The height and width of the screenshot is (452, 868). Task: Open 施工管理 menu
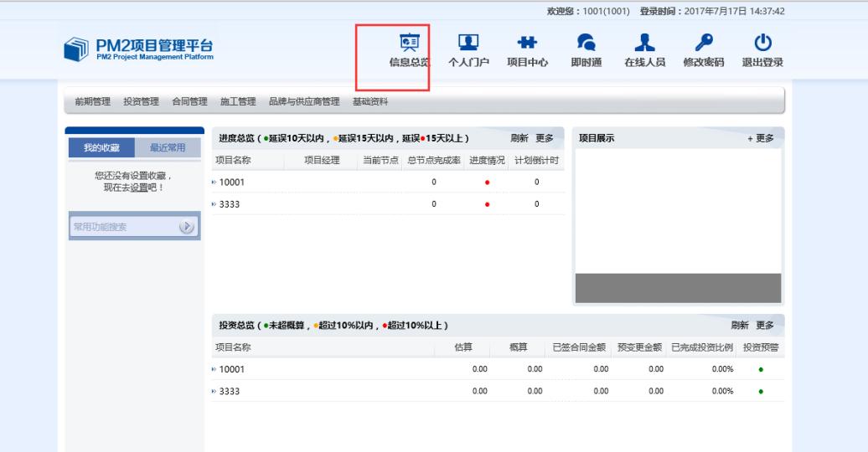click(x=238, y=102)
